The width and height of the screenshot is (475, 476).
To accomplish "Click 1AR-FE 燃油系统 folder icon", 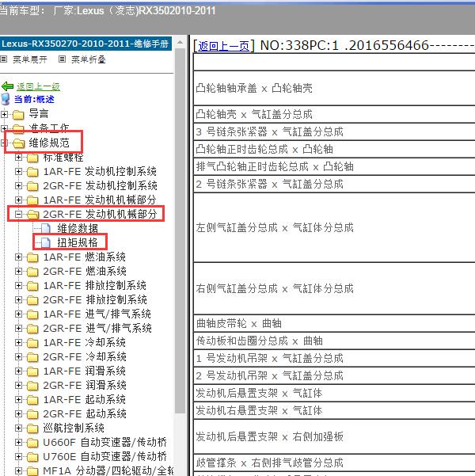I will tap(32, 257).
